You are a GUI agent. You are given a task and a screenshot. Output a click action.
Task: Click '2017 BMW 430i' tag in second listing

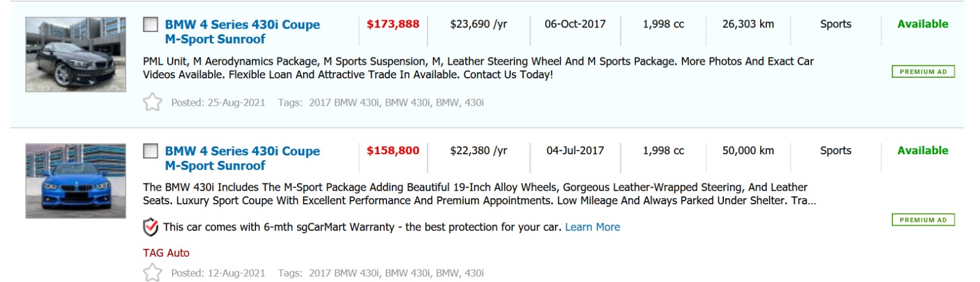(344, 273)
